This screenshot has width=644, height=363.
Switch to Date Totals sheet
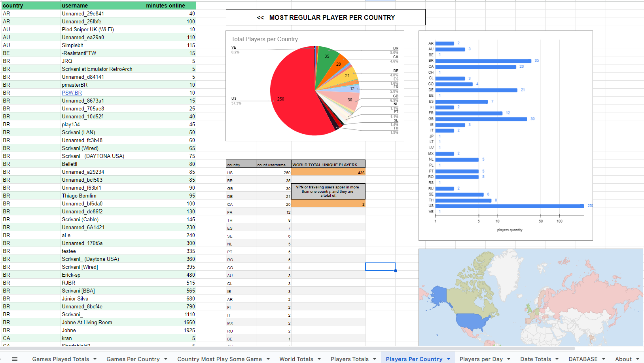536,359
